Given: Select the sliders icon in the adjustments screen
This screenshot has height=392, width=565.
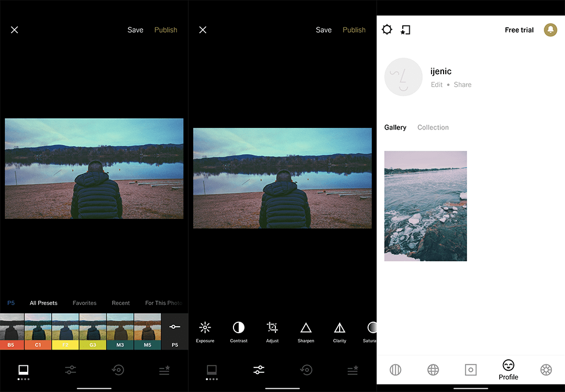Looking at the screenshot, I should pyautogui.click(x=259, y=370).
